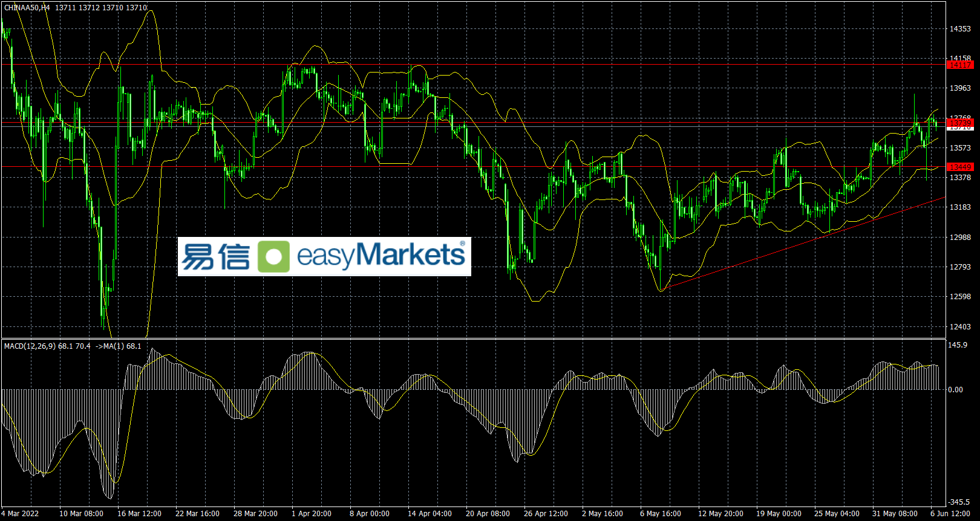
Task: Select the red 13449 price tag
Action: 960,167
